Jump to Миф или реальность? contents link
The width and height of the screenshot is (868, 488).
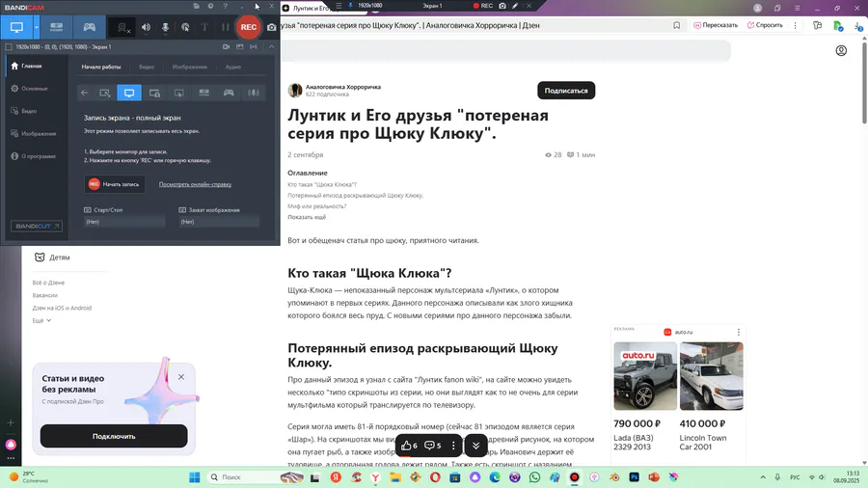tap(316, 206)
